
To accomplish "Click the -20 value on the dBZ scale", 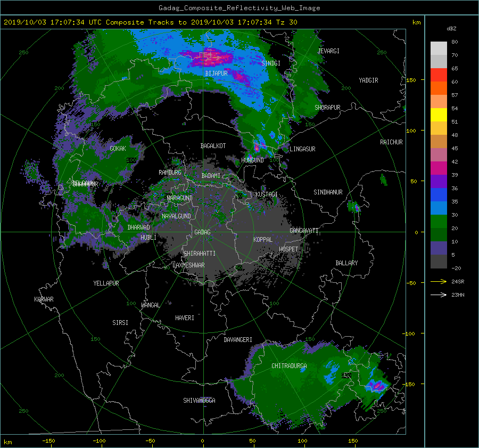I will 456,268.
